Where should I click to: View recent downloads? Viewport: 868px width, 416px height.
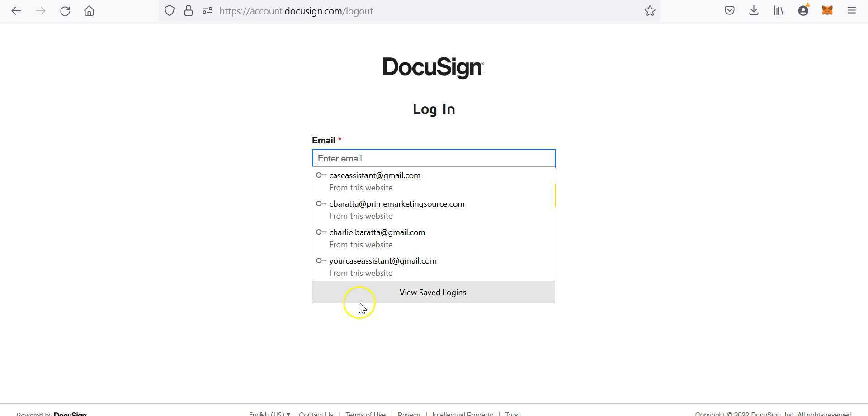coord(754,10)
